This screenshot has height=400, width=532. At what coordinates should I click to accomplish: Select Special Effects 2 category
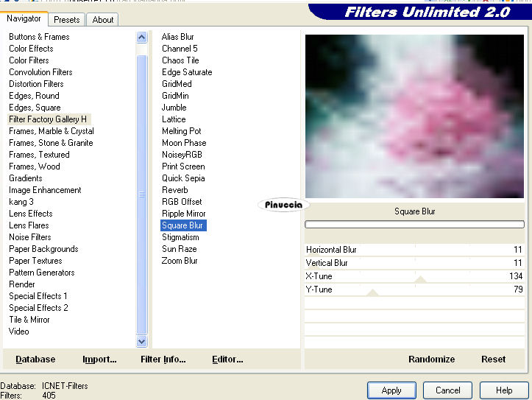(x=38, y=308)
